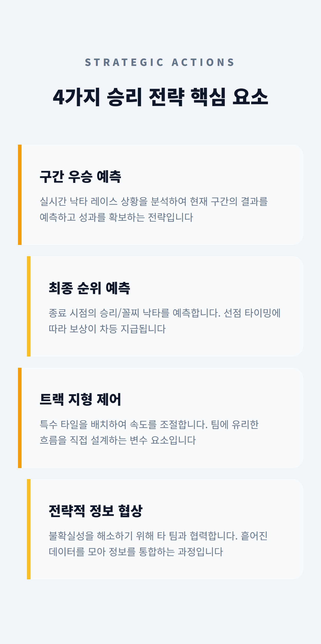Click the orange bar beside '트랙 지형 제어'
The width and height of the screenshot is (321, 644).
pyautogui.click(x=20, y=418)
